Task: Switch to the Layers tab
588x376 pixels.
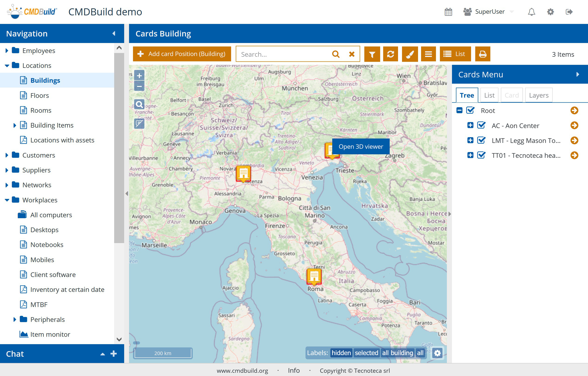Action: [x=539, y=96]
